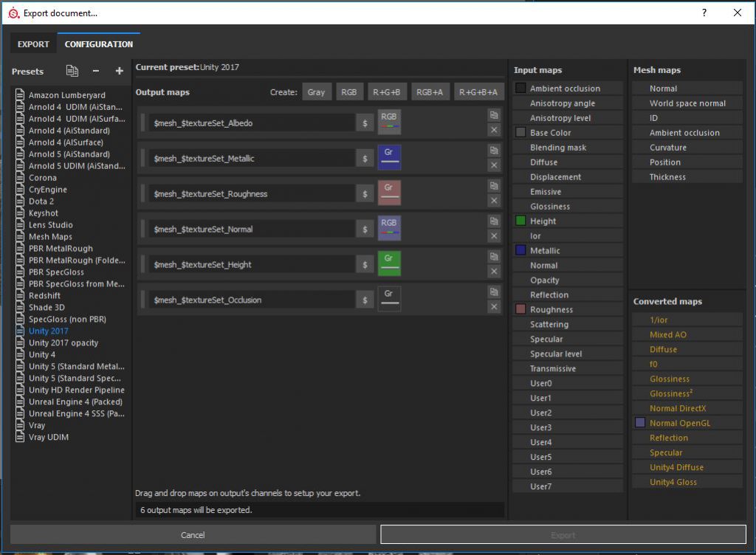The image size is (756, 555).
Task: Select the World space normal mesh map
Action: [x=687, y=103]
